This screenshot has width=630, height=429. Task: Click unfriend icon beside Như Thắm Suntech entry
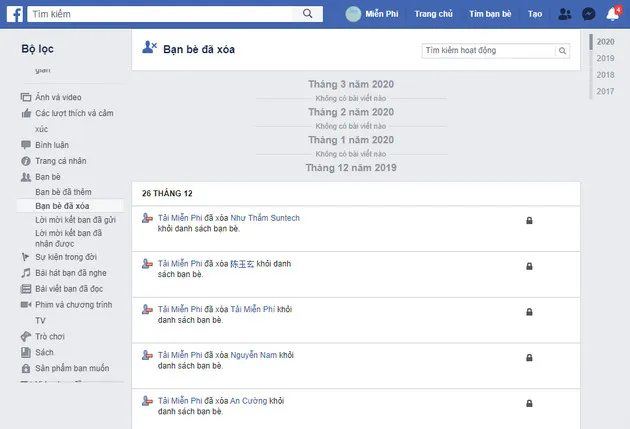click(147, 218)
